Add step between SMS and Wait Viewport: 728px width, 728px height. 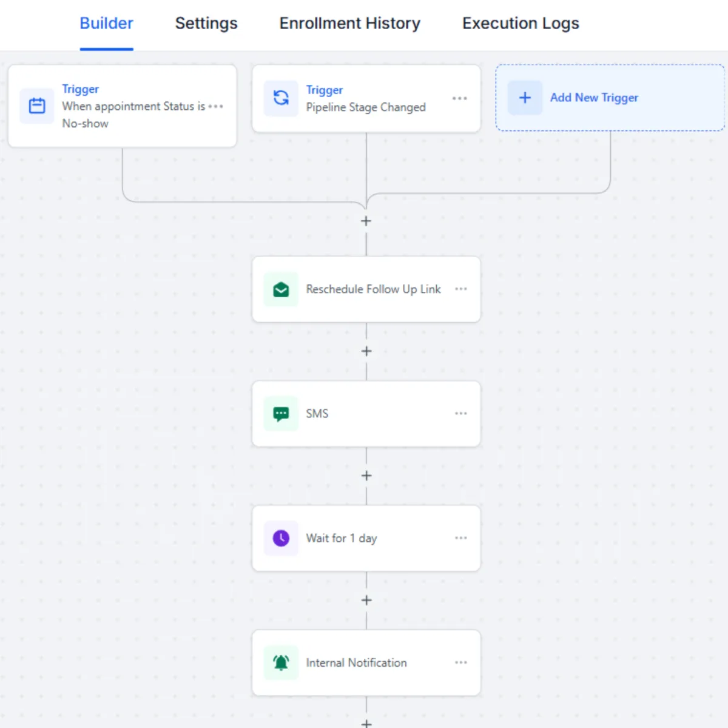tap(366, 476)
